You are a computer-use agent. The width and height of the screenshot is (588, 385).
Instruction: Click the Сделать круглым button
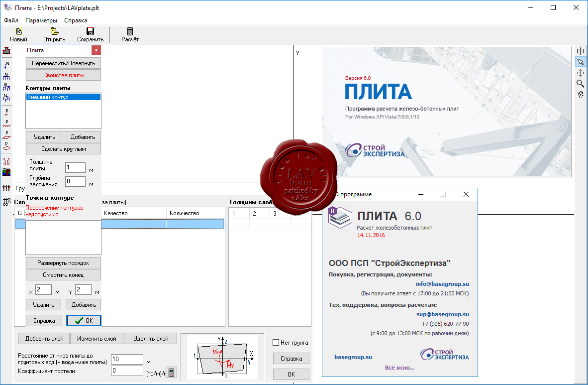63,149
